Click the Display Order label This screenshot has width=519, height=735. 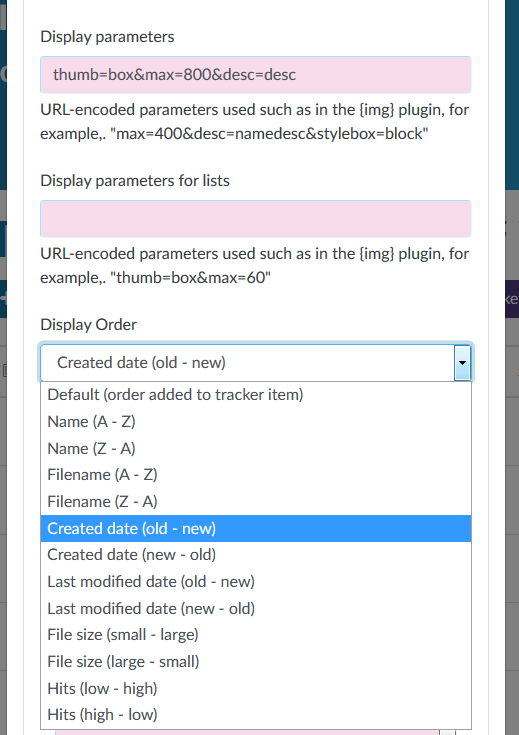coord(89,324)
